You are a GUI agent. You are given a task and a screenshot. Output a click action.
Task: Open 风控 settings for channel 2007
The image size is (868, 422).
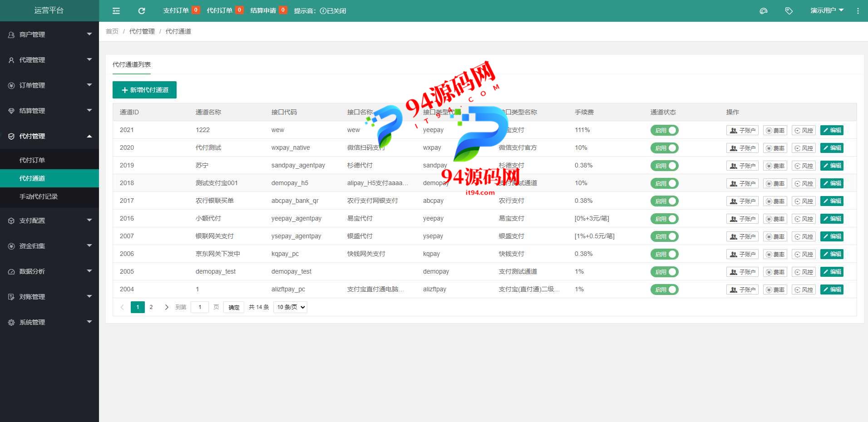(x=804, y=236)
